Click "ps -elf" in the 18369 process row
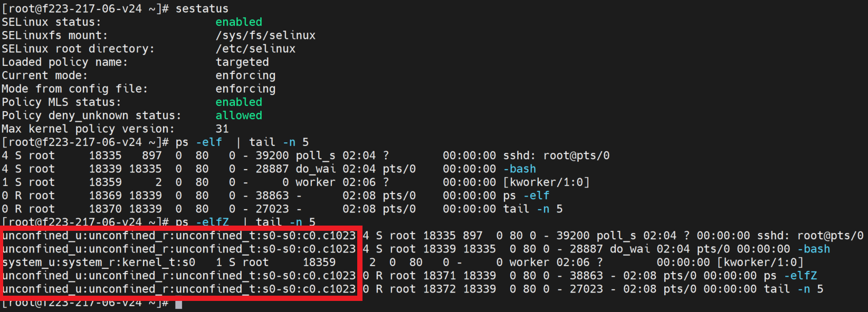 tap(526, 196)
